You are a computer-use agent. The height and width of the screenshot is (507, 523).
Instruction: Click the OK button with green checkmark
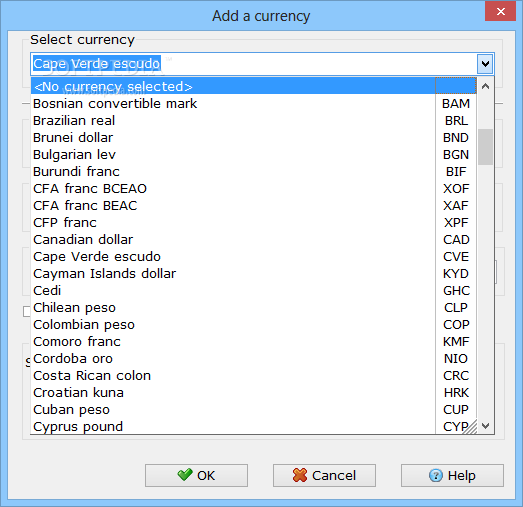pos(196,475)
